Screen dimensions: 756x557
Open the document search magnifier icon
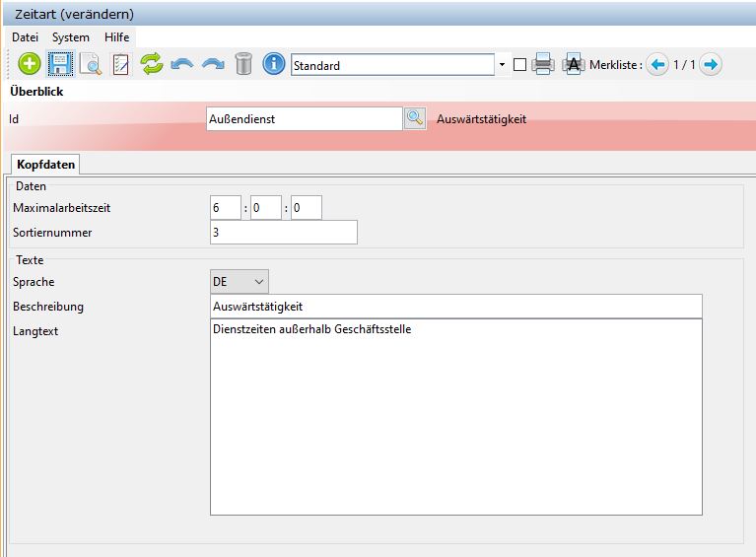91,65
